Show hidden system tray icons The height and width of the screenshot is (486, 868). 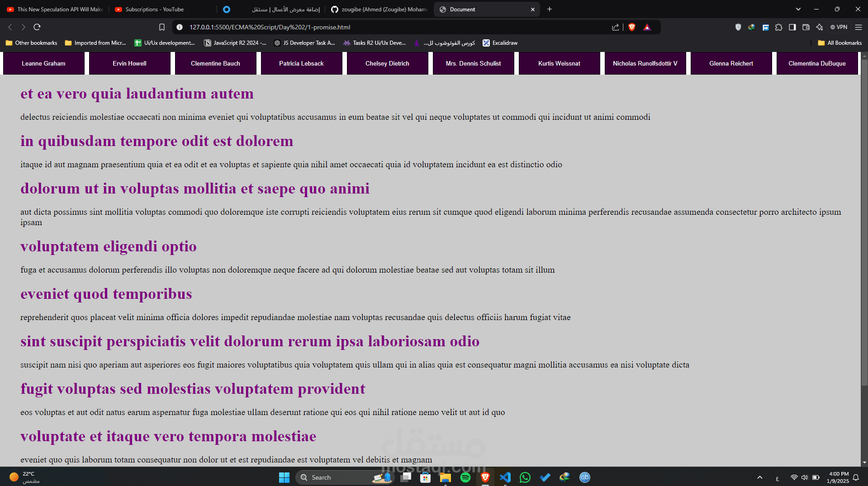(x=760, y=477)
